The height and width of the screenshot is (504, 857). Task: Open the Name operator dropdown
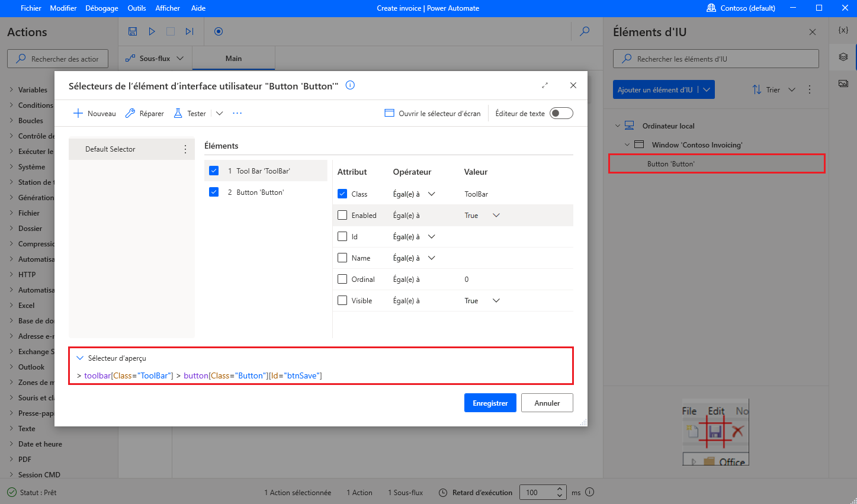pos(432,258)
